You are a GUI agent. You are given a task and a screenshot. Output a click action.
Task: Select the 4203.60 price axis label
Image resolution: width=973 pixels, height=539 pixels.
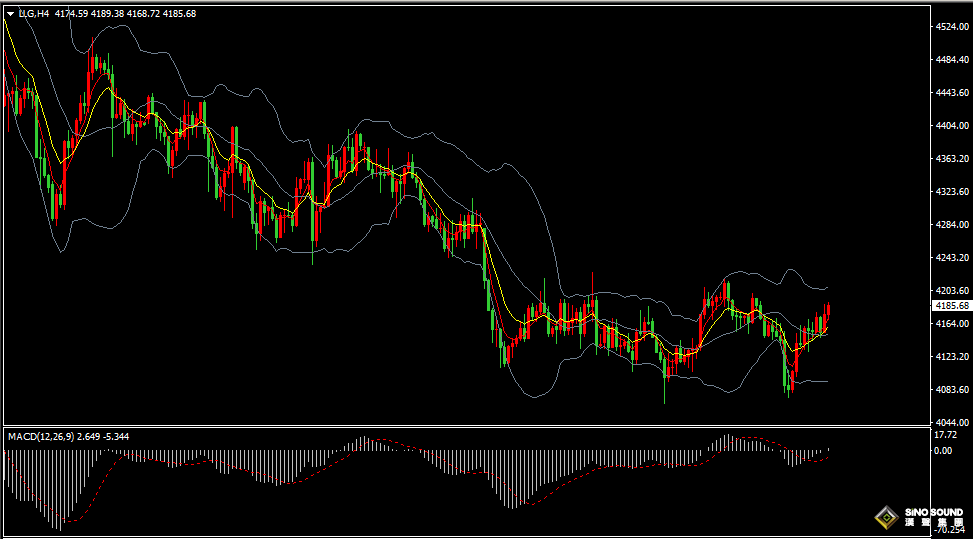pos(952,290)
